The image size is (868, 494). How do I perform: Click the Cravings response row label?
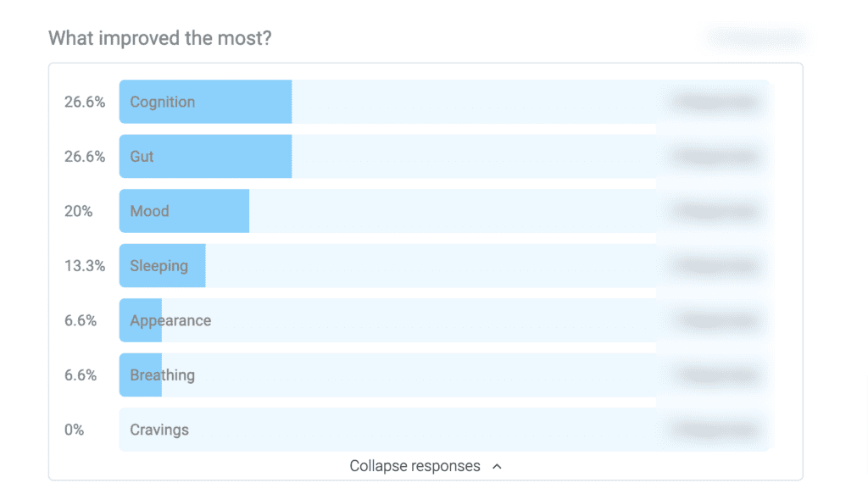(x=159, y=430)
